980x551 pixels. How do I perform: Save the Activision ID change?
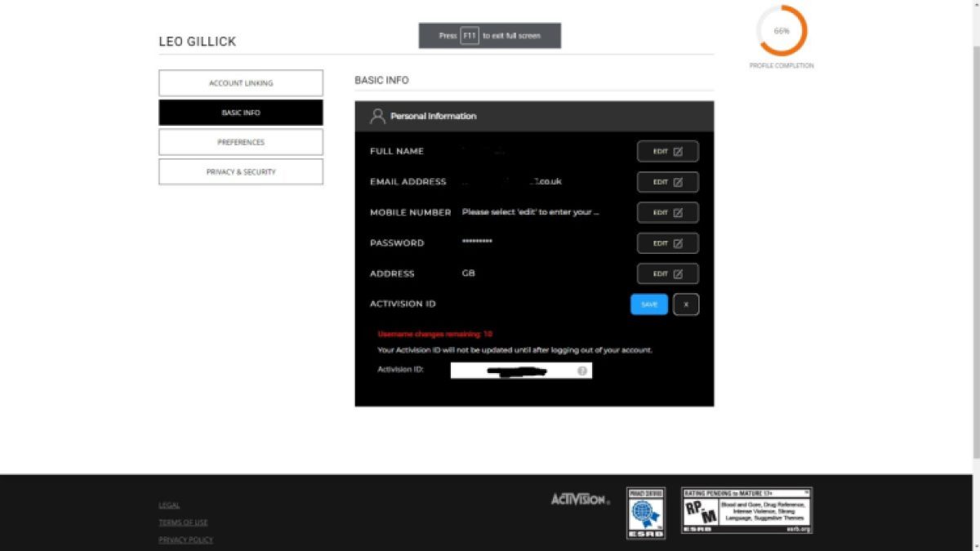tap(649, 304)
